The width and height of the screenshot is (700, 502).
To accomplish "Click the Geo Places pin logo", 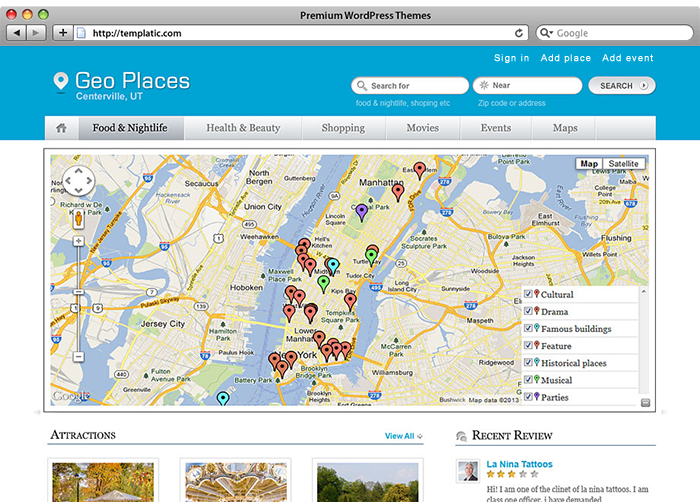I will click(61, 82).
